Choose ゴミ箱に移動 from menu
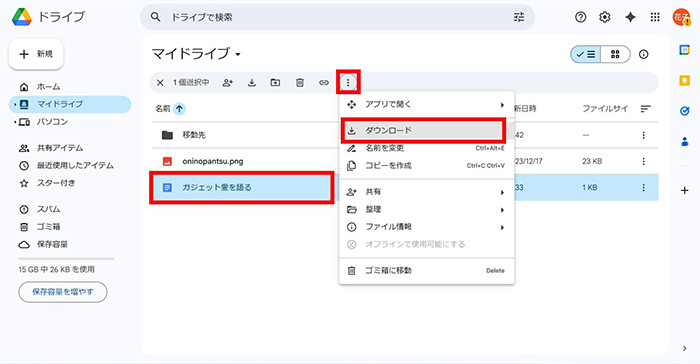The image size is (700, 364). (x=426, y=271)
